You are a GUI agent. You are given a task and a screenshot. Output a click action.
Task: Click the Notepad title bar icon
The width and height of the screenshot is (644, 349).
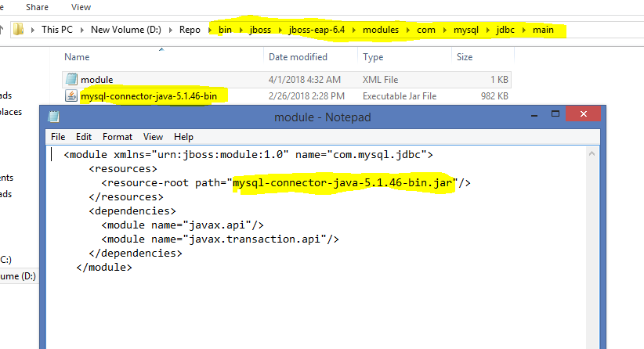click(x=54, y=117)
